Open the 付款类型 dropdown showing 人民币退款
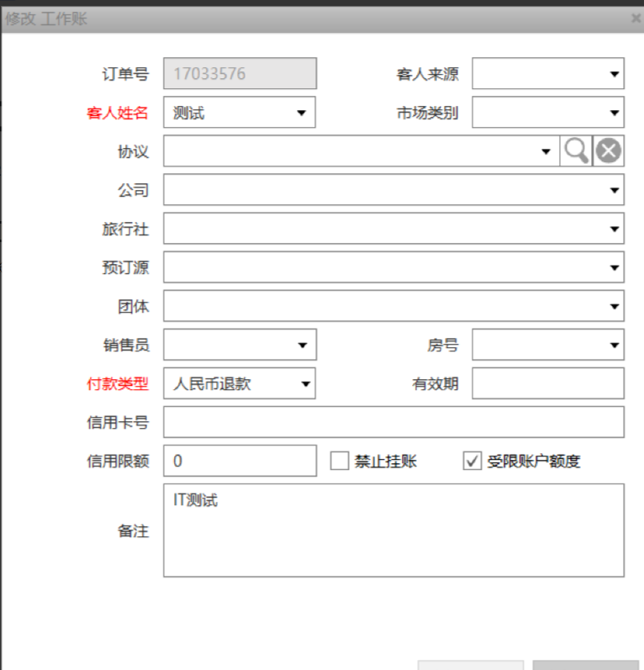 coord(306,384)
